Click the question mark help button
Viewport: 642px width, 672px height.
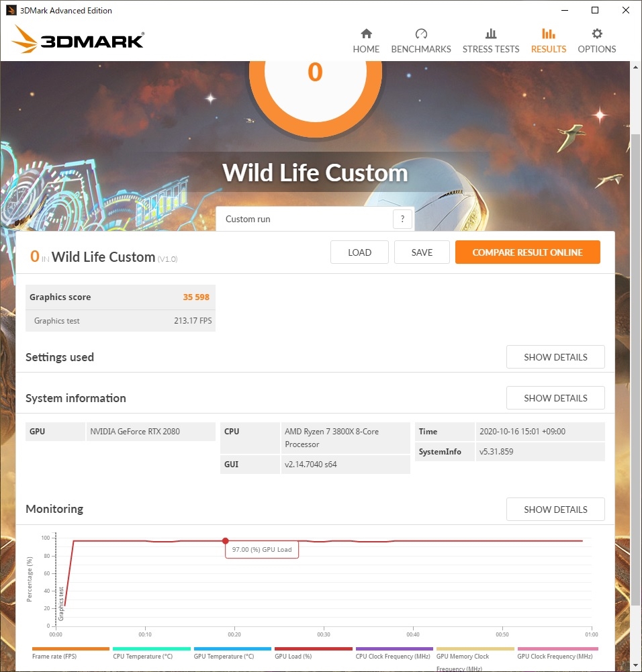(402, 219)
